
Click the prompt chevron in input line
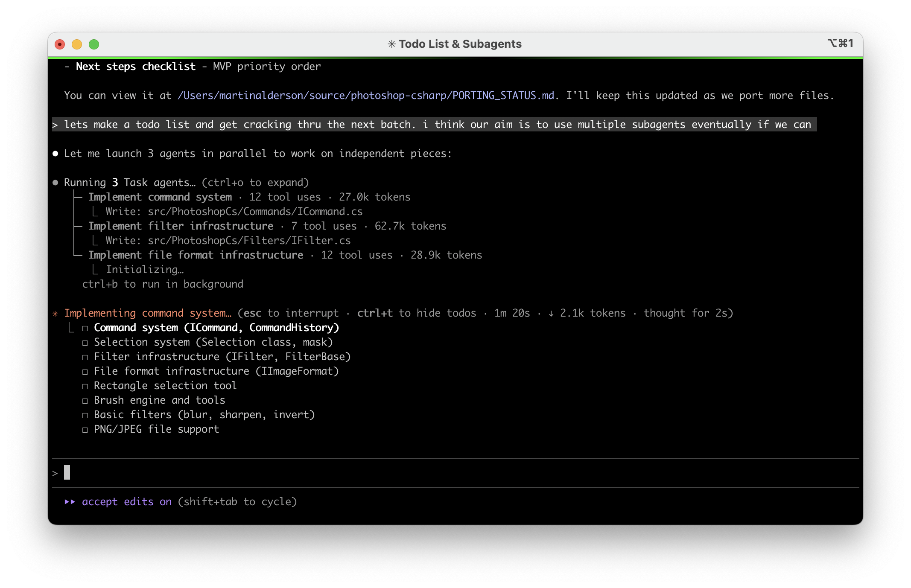click(55, 473)
